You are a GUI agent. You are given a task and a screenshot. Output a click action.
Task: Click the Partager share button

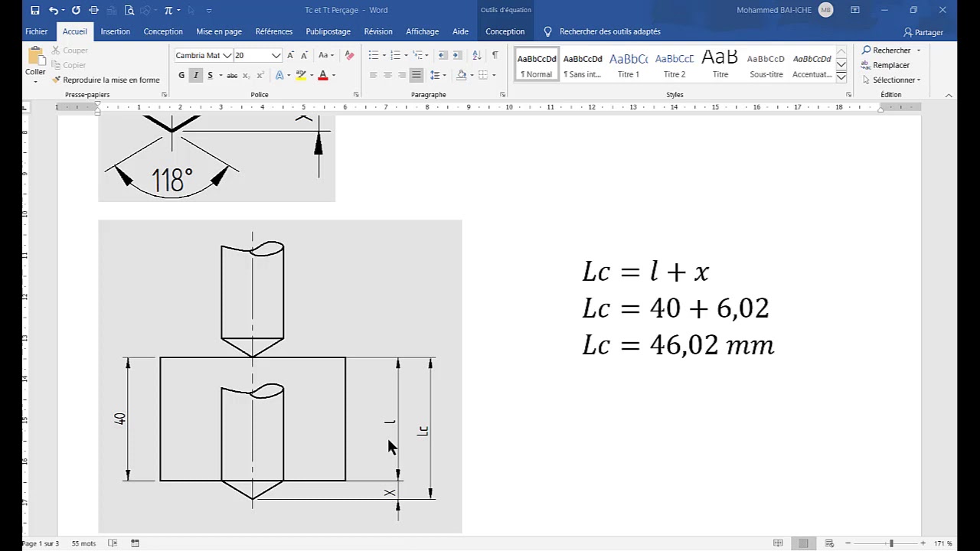pyautogui.click(x=924, y=32)
